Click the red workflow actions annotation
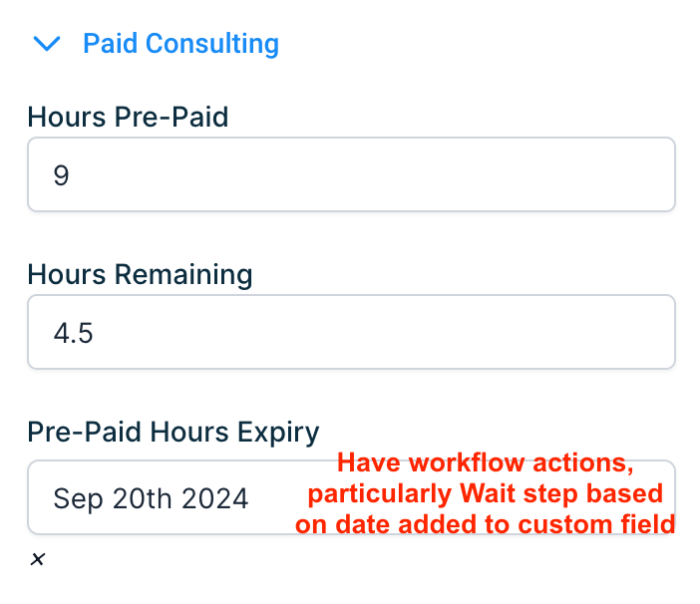This screenshot has width=700, height=604. 486,493
